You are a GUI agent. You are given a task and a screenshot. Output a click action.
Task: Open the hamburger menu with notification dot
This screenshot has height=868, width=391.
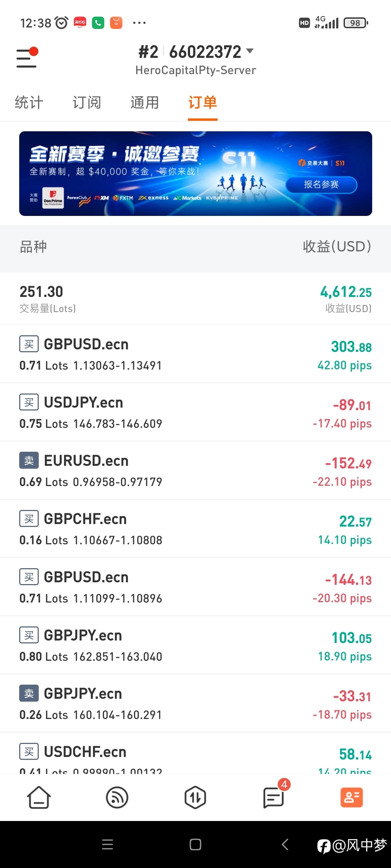27,58
